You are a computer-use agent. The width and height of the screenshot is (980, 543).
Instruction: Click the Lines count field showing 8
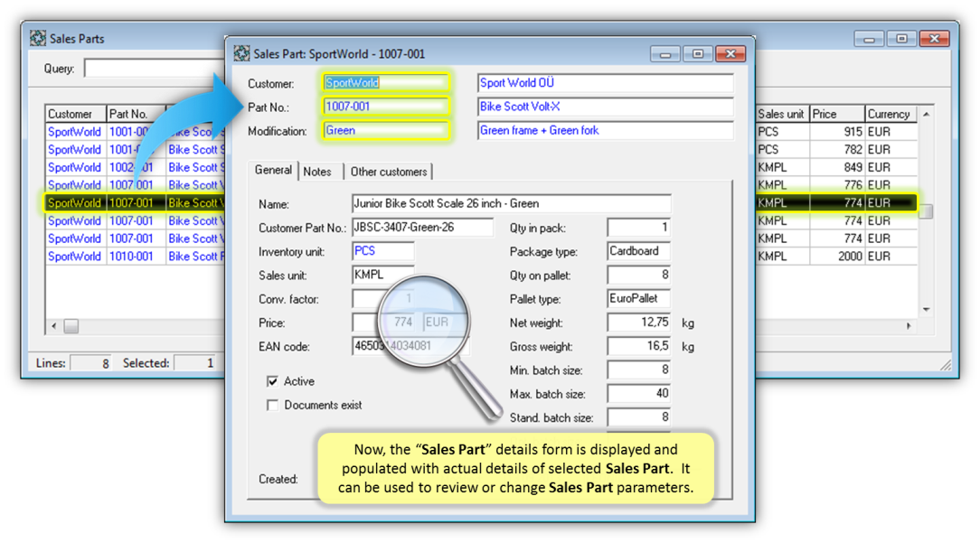91,363
